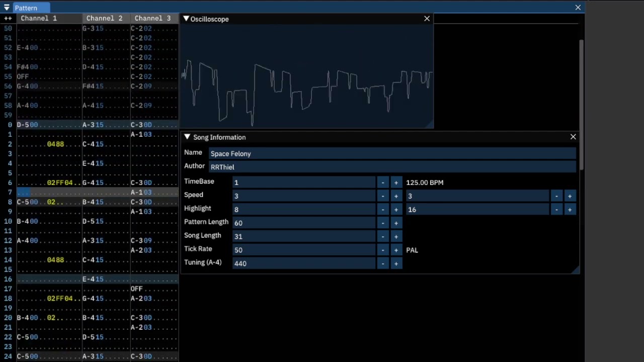Select F#4 note in row 54

tap(23, 67)
